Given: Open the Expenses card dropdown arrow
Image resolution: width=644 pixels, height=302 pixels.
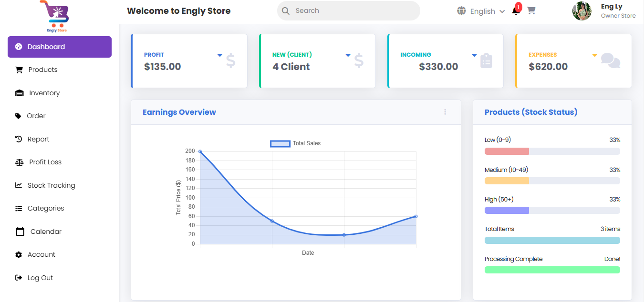Looking at the screenshot, I should 594,55.
